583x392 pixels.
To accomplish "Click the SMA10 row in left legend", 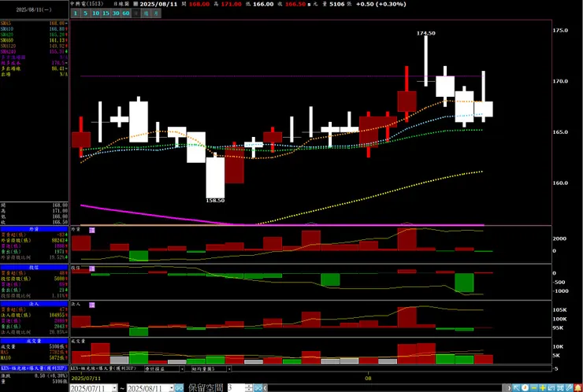I will [34, 28].
